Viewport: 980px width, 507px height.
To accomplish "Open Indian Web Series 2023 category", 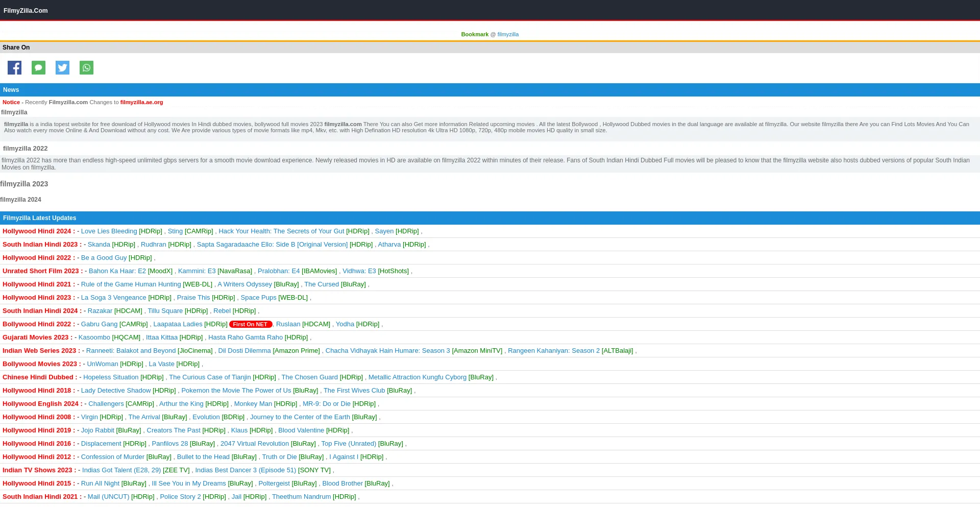I will click(x=41, y=351).
